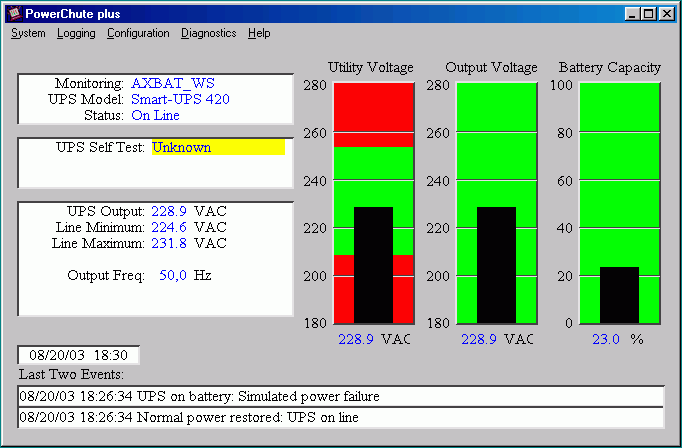Viewport: 682px width, 448px height.
Task: Click the UPS Self Test label
Action: [x=100, y=147]
